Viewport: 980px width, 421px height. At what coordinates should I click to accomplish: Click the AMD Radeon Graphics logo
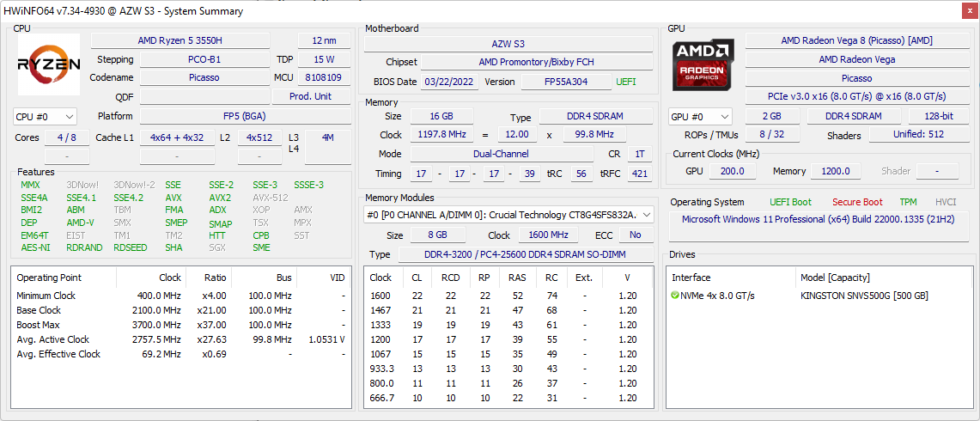[x=703, y=64]
